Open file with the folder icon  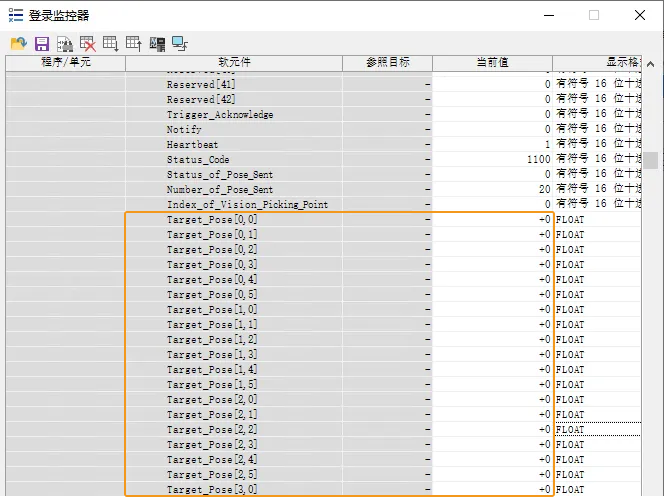[x=19, y=44]
